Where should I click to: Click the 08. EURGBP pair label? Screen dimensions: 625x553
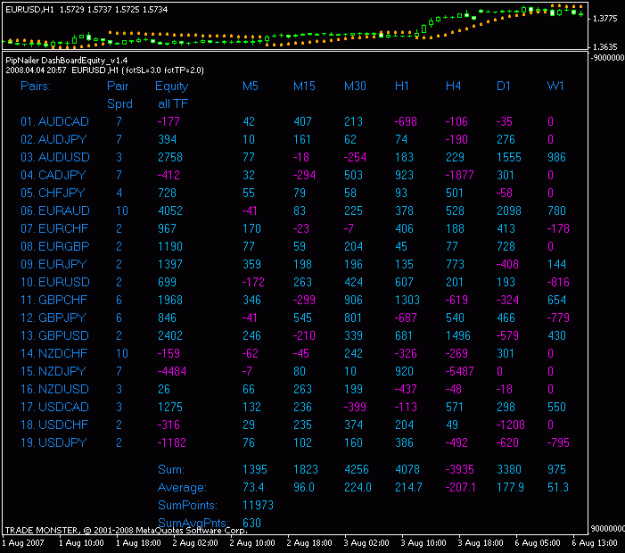(55, 246)
